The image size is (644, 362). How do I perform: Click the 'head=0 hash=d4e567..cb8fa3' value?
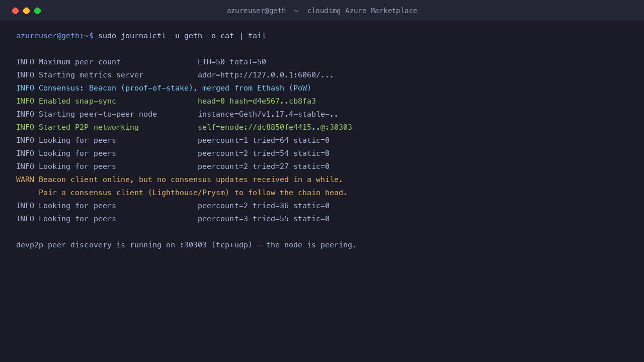tap(257, 101)
